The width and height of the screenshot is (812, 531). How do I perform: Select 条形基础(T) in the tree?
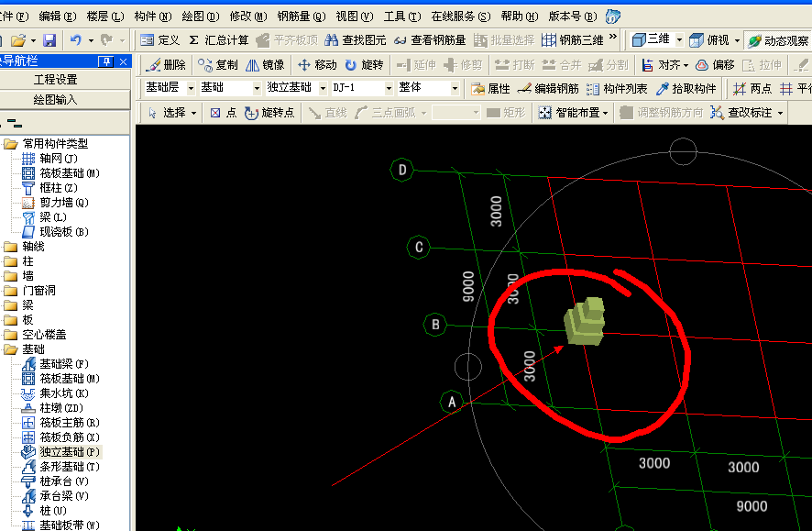pyautogui.click(x=60, y=467)
